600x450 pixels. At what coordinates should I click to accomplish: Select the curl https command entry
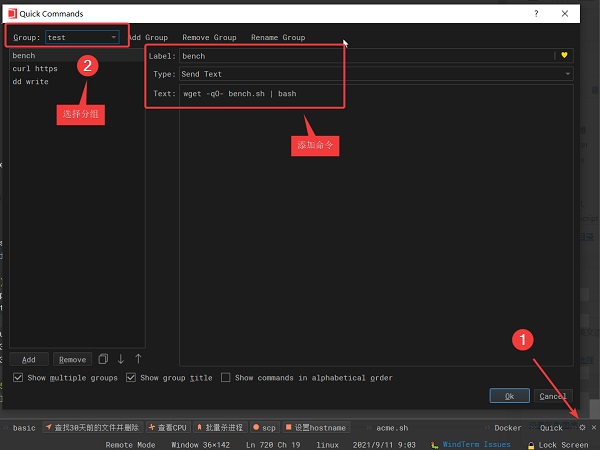click(x=35, y=69)
